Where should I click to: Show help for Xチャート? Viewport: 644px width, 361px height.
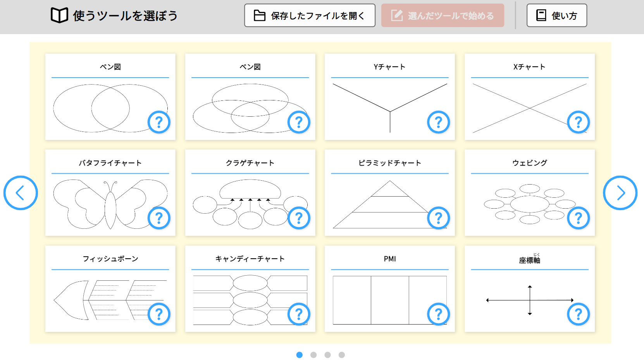coord(578,122)
